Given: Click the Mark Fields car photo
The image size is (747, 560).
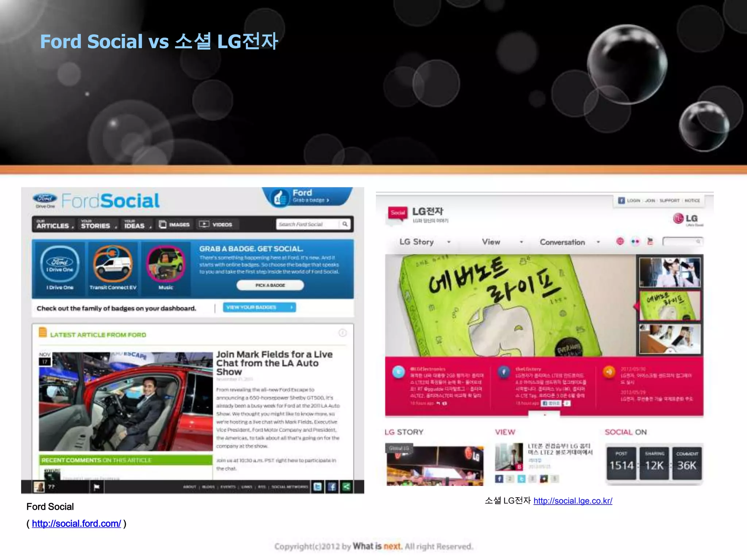Looking at the screenshot, I should [x=126, y=402].
